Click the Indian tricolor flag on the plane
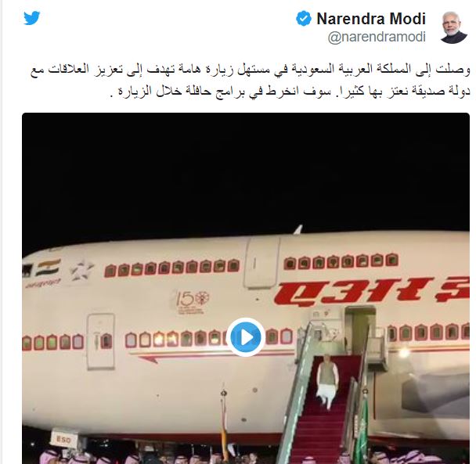Viewport: 476px width, 464px height. [x=48, y=268]
